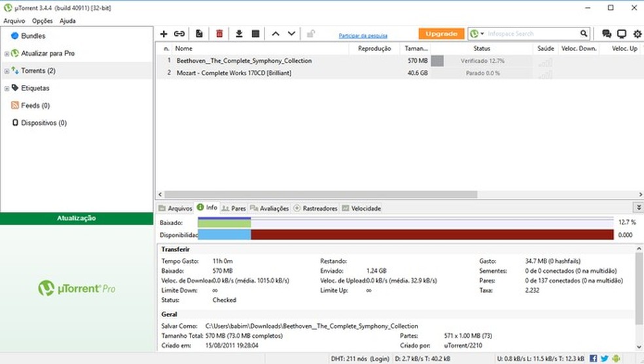The width and height of the screenshot is (644, 364).
Task: Click the red Remove torrent trash icon
Action: pos(219,33)
